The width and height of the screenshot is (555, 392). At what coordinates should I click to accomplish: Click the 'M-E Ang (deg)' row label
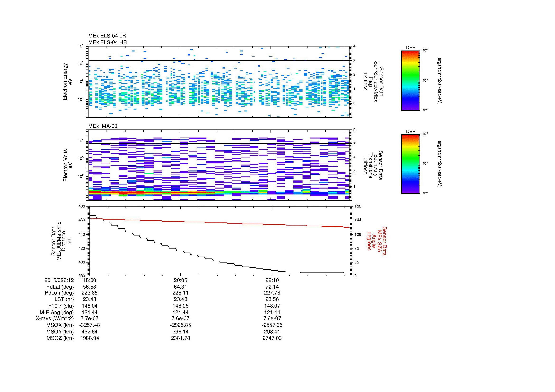(x=56, y=313)
